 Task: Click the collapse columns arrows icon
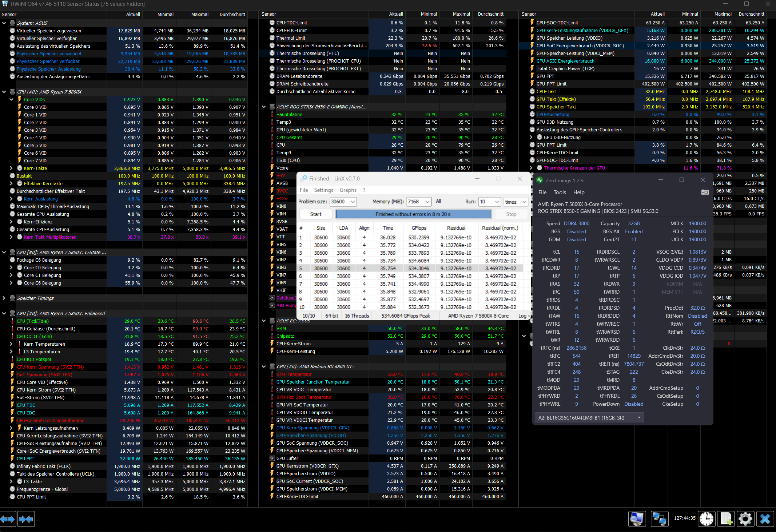point(26,519)
